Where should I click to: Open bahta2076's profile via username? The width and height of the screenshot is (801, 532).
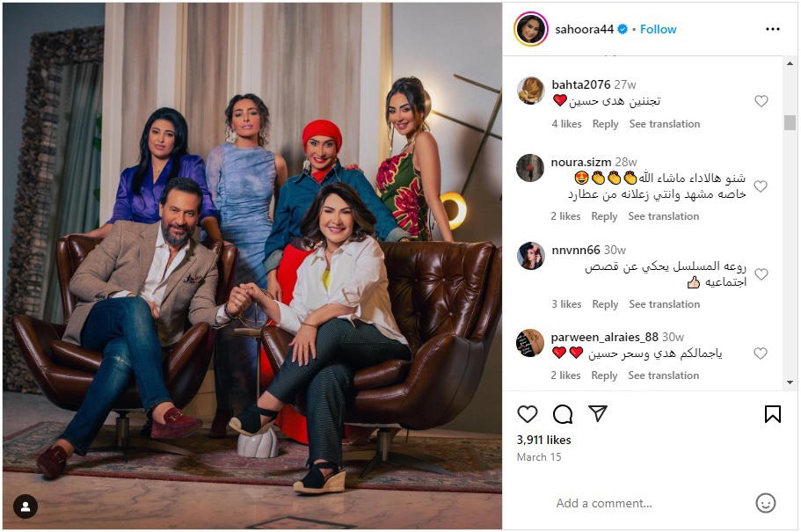(581, 84)
